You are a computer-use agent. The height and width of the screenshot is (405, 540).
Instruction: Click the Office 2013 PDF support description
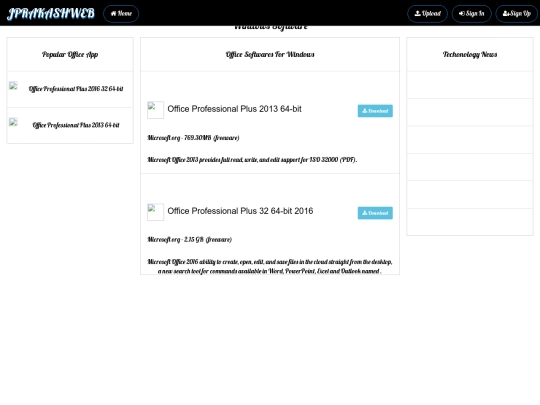pyautogui.click(x=252, y=159)
